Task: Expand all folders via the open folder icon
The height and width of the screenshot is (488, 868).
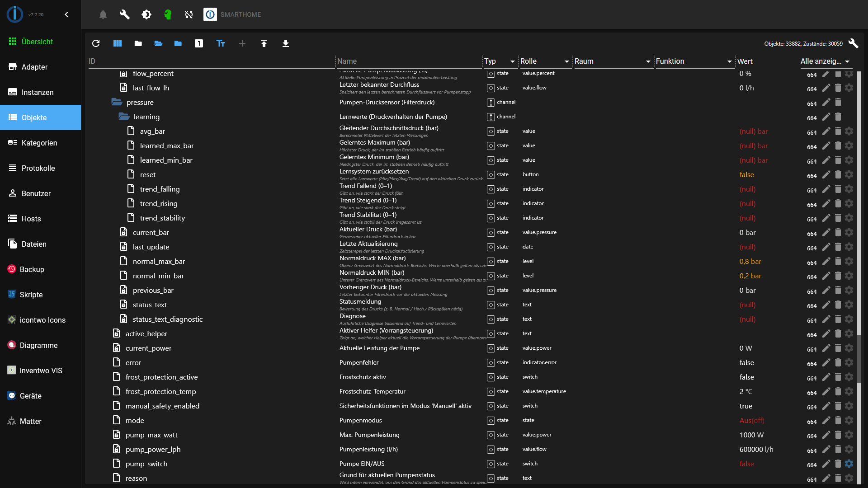Action: pos(158,43)
